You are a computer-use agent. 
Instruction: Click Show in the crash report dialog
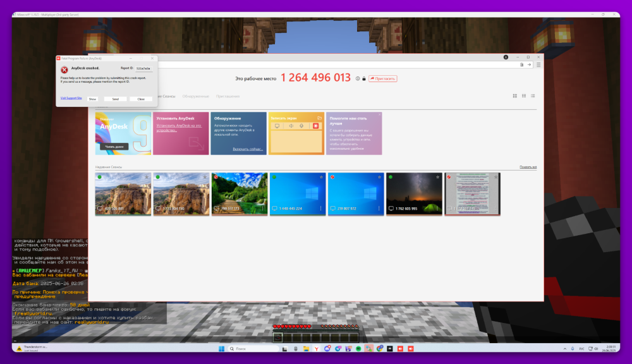tap(92, 99)
